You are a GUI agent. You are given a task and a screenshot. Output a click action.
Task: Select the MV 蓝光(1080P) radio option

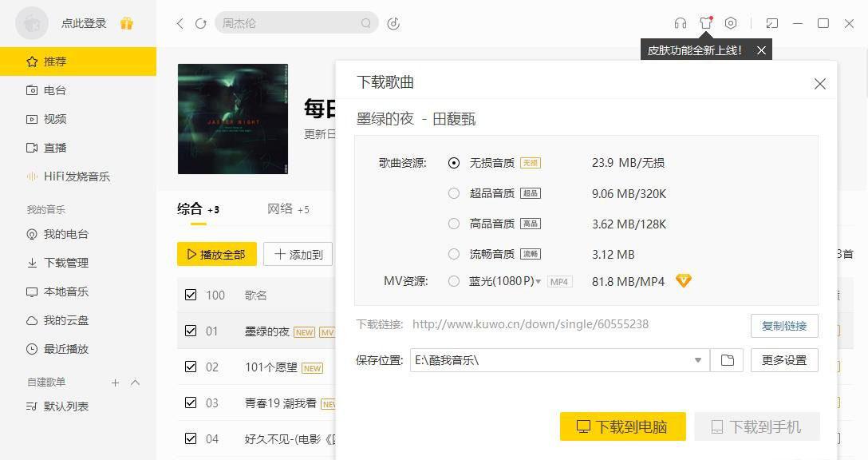coord(454,282)
